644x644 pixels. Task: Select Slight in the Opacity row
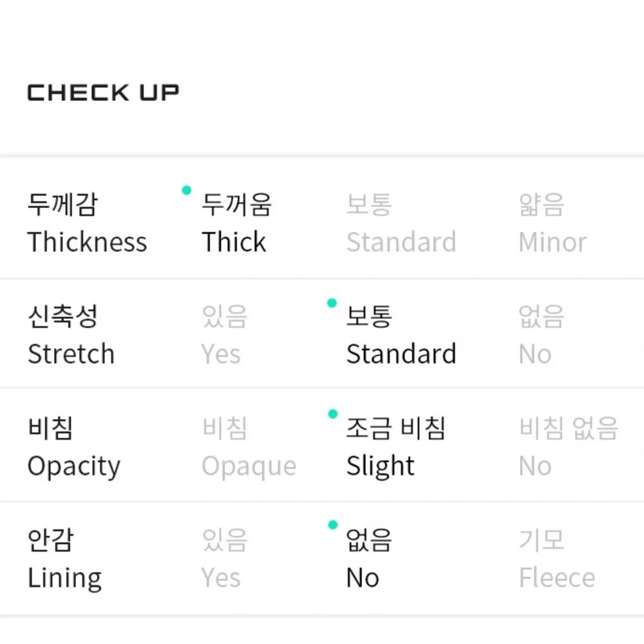pos(394,447)
